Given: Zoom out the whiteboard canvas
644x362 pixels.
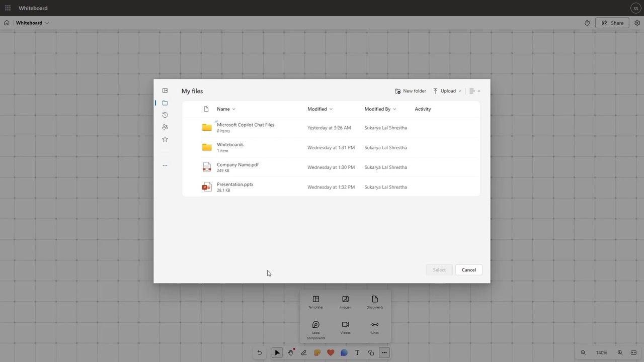Looking at the screenshot, I should click(583, 353).
